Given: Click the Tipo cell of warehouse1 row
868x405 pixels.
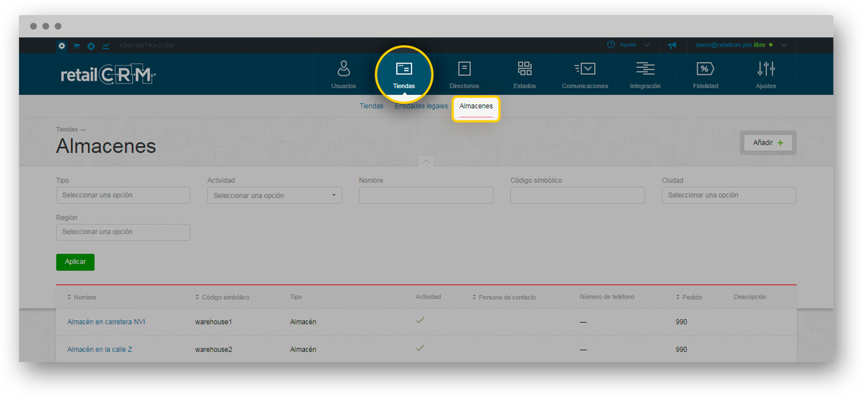Looking at the screenshot, I should point(303,322).
